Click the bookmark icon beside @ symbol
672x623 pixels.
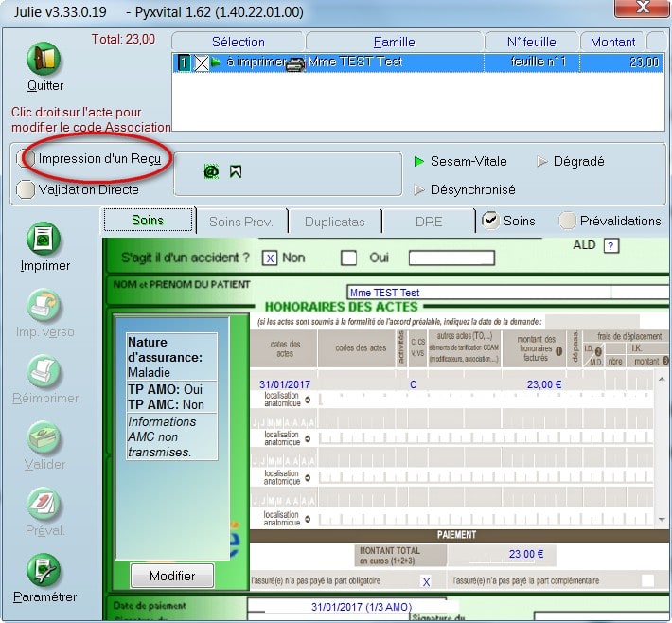pyautogui.click(x=236, y=171)
